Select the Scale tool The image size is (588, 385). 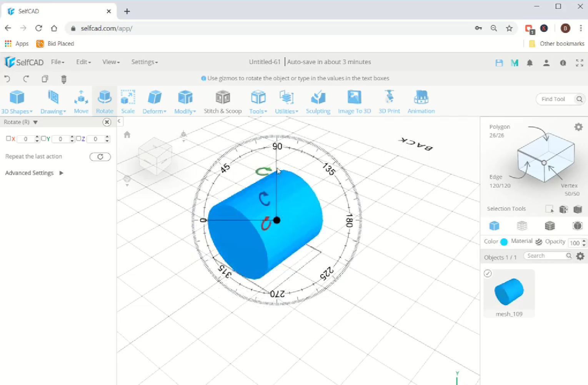(x=128, y=102)
